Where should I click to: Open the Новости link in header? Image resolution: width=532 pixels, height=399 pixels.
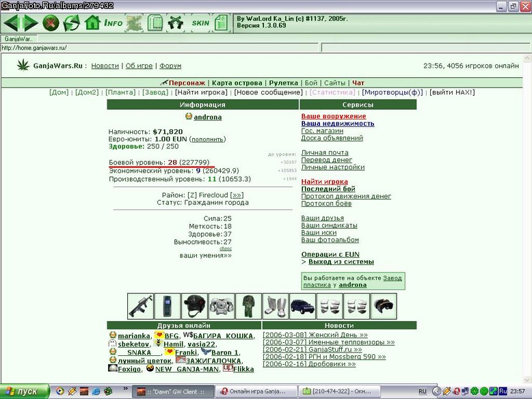click(105, 66)
